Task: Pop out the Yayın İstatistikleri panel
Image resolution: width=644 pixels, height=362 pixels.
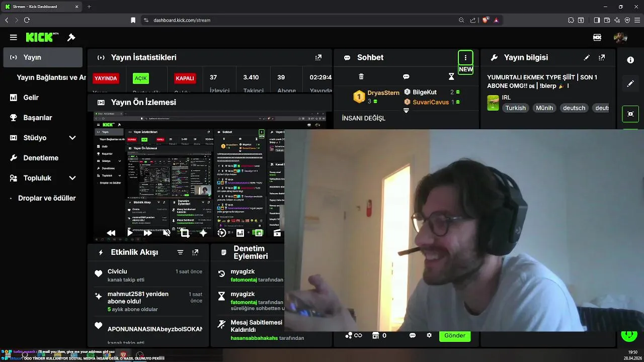Action: pyautogui.click(x=318, y=58)
